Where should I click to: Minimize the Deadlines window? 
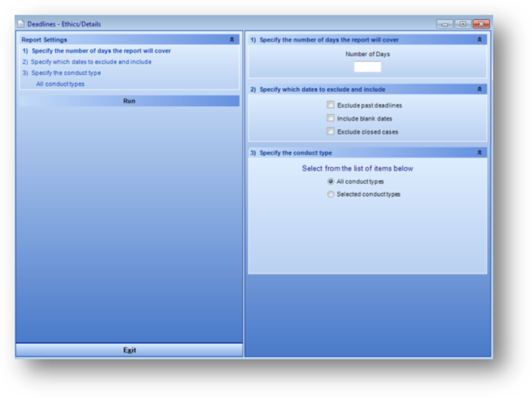(x=445, y=24)
